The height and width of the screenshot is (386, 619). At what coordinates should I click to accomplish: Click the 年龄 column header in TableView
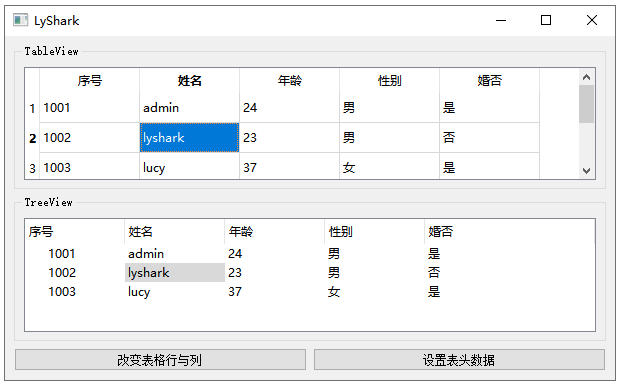pos(289,81)
